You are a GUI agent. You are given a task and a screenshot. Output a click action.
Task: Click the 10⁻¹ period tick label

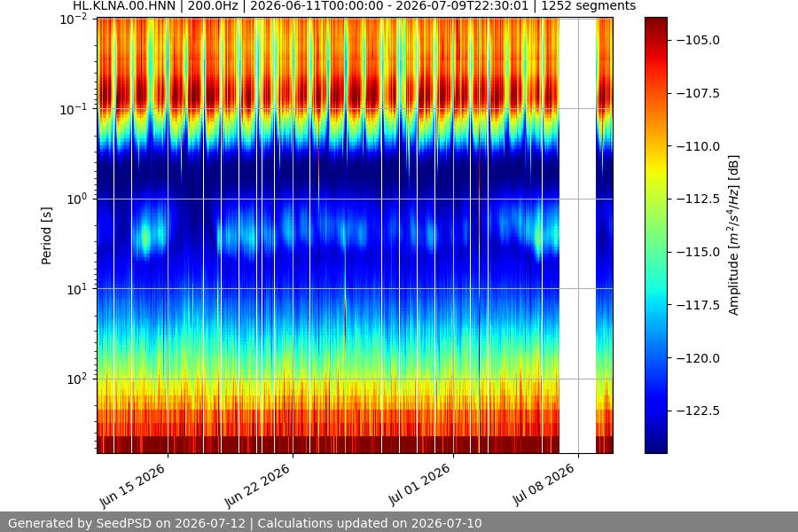point(74,109)
